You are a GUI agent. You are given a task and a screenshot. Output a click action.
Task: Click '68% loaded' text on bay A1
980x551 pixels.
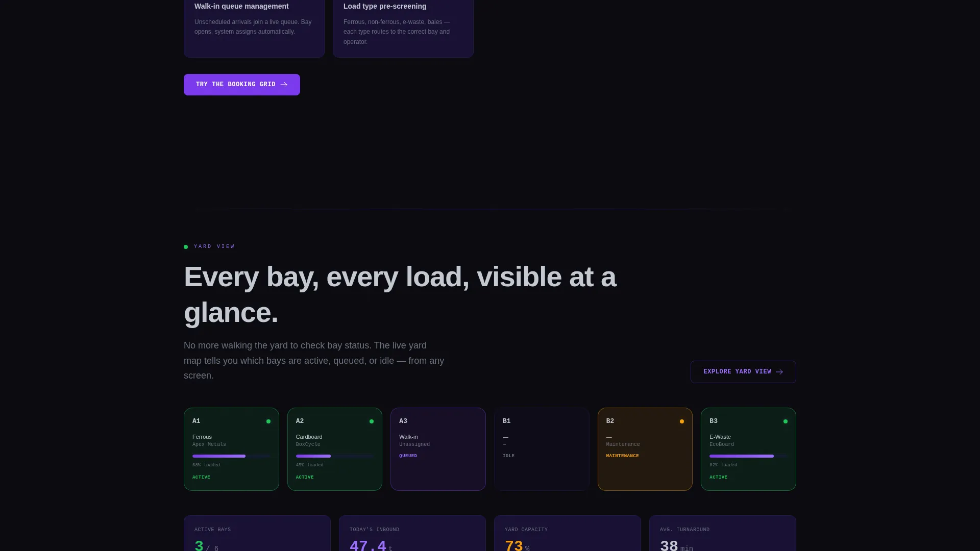(206, 465)
